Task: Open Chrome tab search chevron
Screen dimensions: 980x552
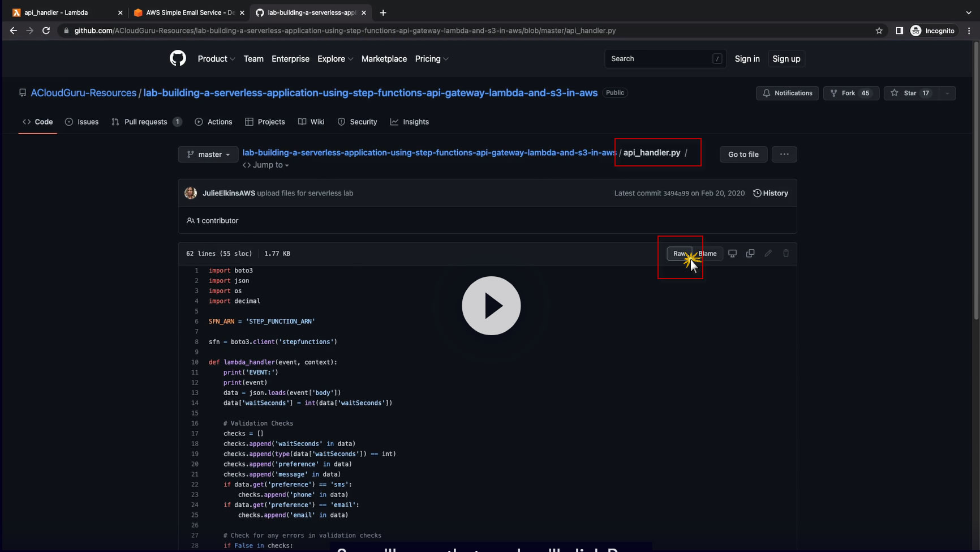Action: (x=969, y=12)
